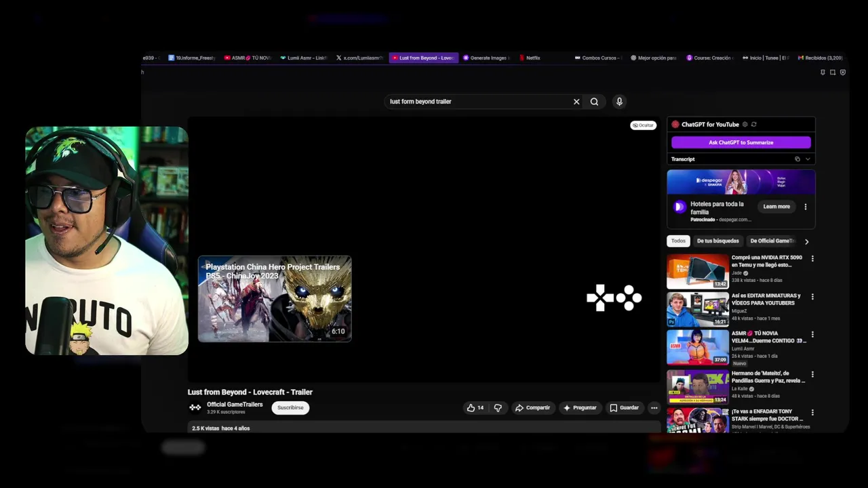Expand the Transcript section chevron
This screenshot has height=488, width=868.
pos(808,159)
